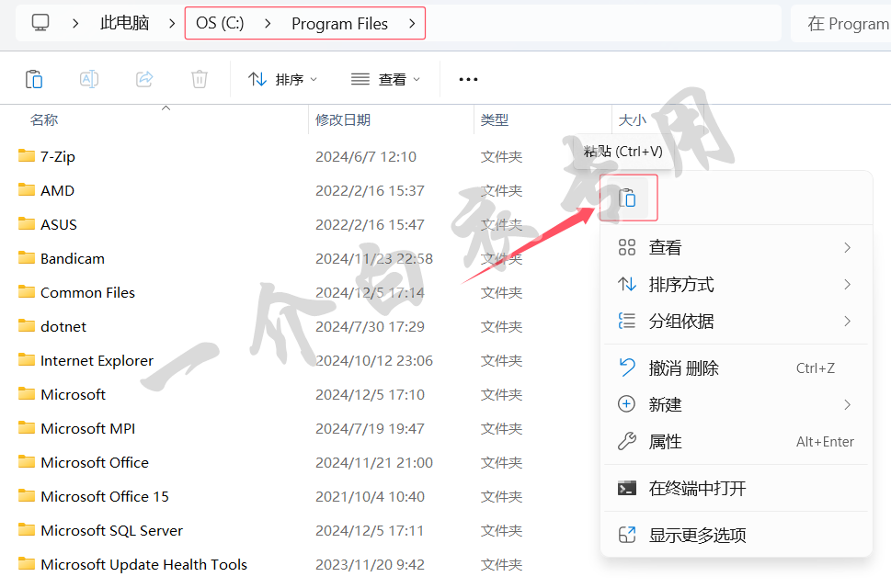Click 此电脑 breadcrumb
This screenshot has width=891, height=588.
124,23
